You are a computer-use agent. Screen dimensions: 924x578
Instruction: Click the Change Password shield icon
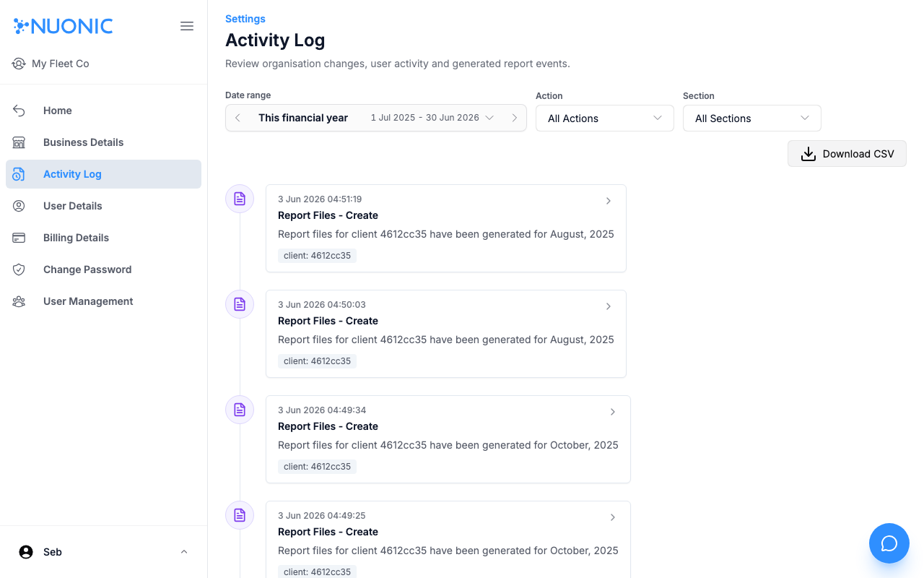tap(19, 269)
